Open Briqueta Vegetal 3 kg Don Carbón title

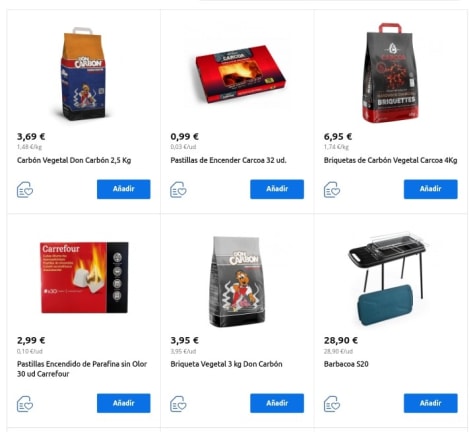coord(226,364)
